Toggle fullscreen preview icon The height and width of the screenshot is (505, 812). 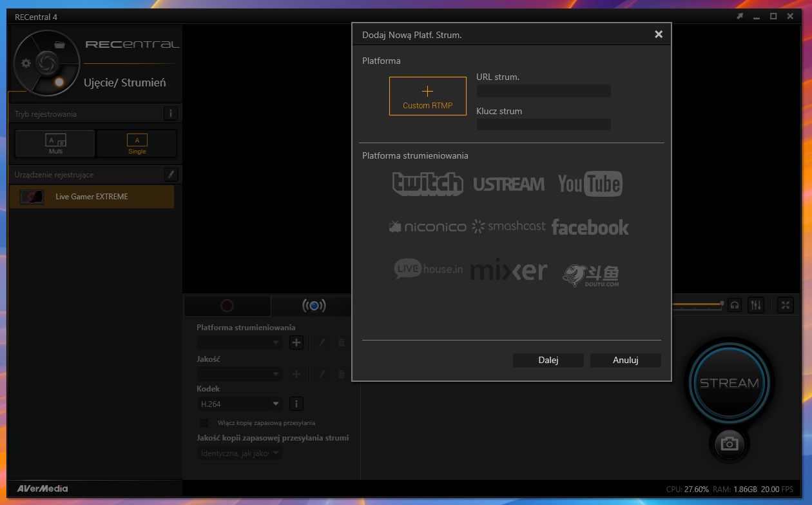click(x=786, y=305)
